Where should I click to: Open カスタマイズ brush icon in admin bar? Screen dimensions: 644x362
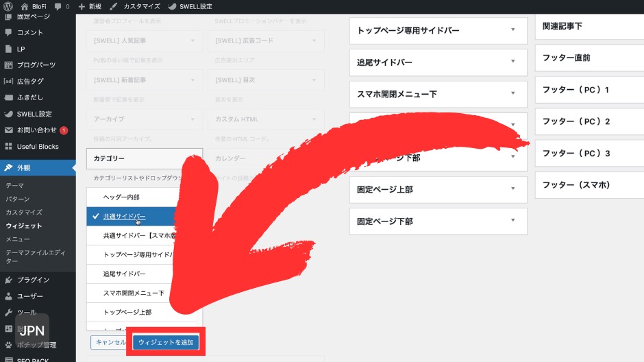[114, 7]
